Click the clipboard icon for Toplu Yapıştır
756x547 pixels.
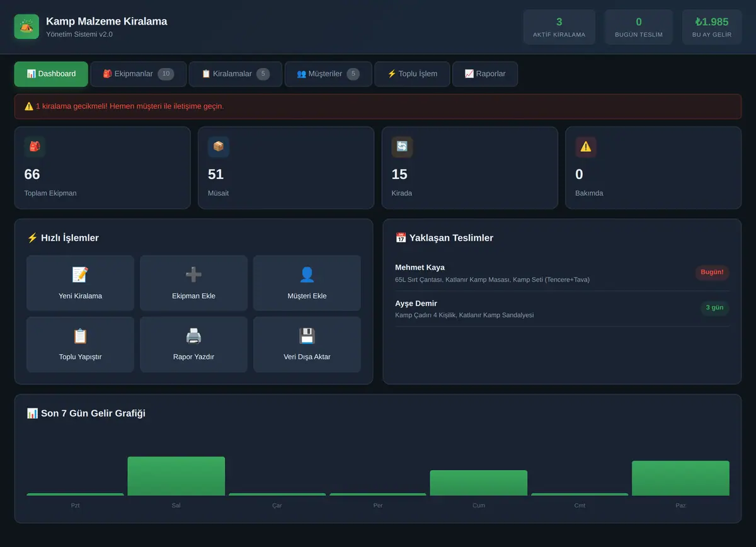[x=80, y=336]
